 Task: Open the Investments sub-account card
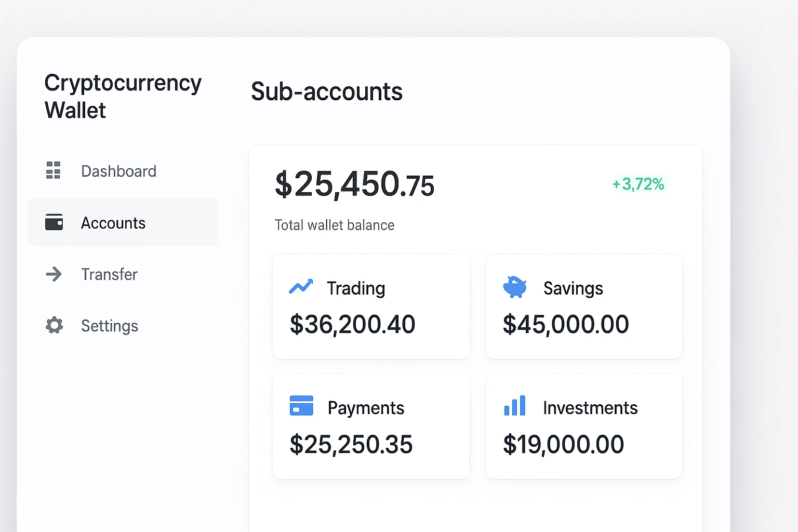point(583,426)
